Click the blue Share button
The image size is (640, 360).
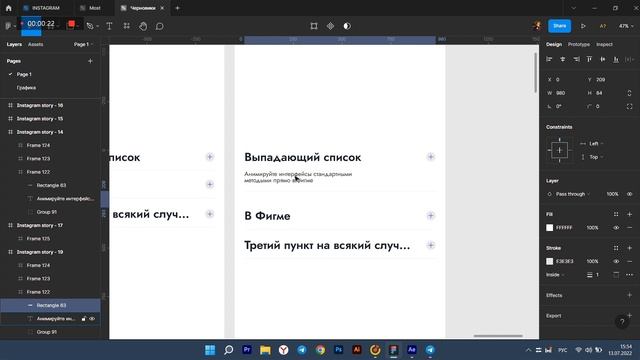[x=560, y=26]
